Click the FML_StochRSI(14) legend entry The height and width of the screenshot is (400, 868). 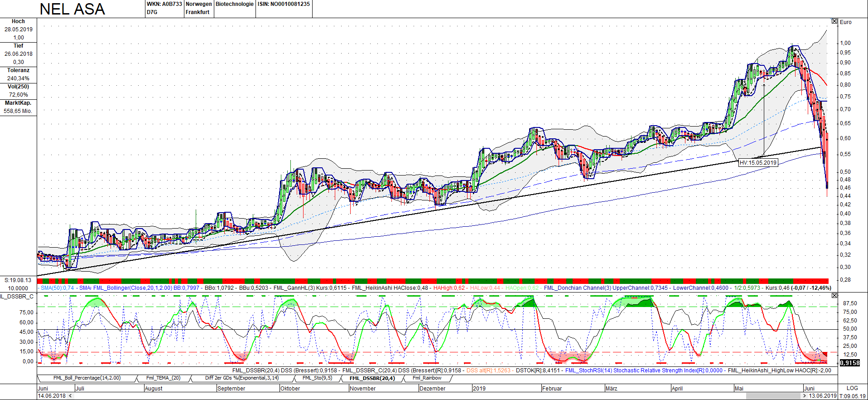click(x=644, y=371)
